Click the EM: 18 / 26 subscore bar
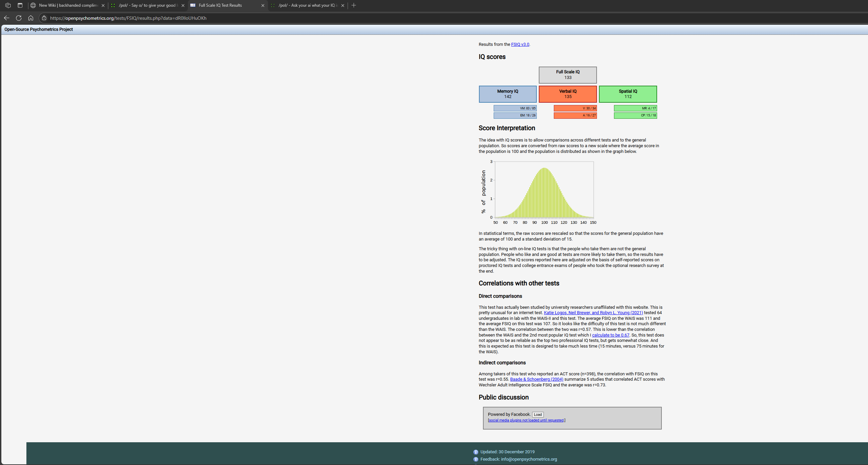This screenshot has height=465, width=868. tap(515, 115)
